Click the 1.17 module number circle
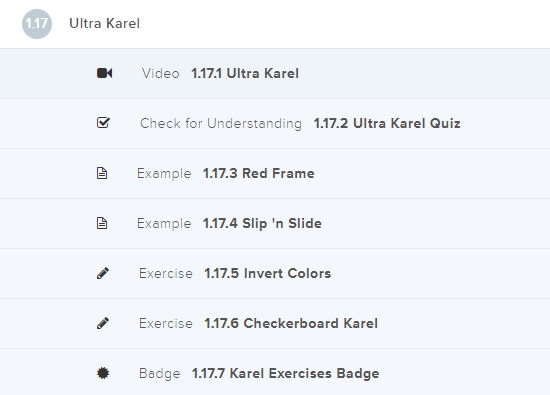The width and height of the screenshot is (550, 395). [37, 24]
